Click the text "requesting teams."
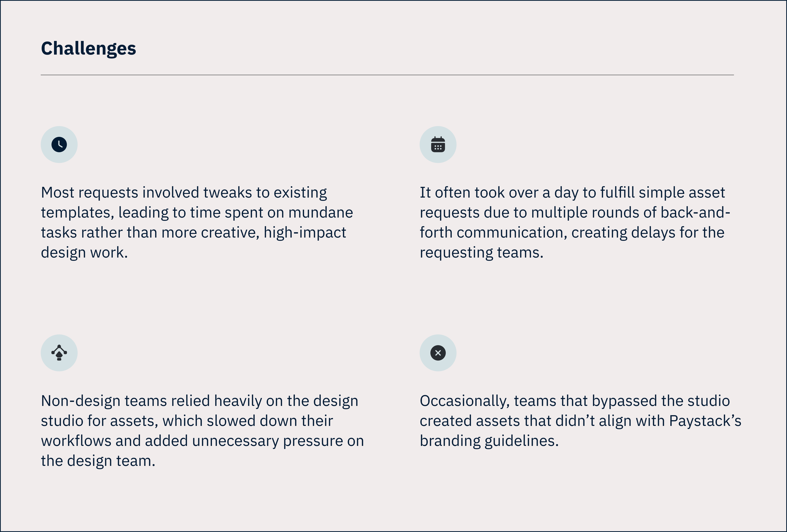The image size is (787, 532). [481, 253]
